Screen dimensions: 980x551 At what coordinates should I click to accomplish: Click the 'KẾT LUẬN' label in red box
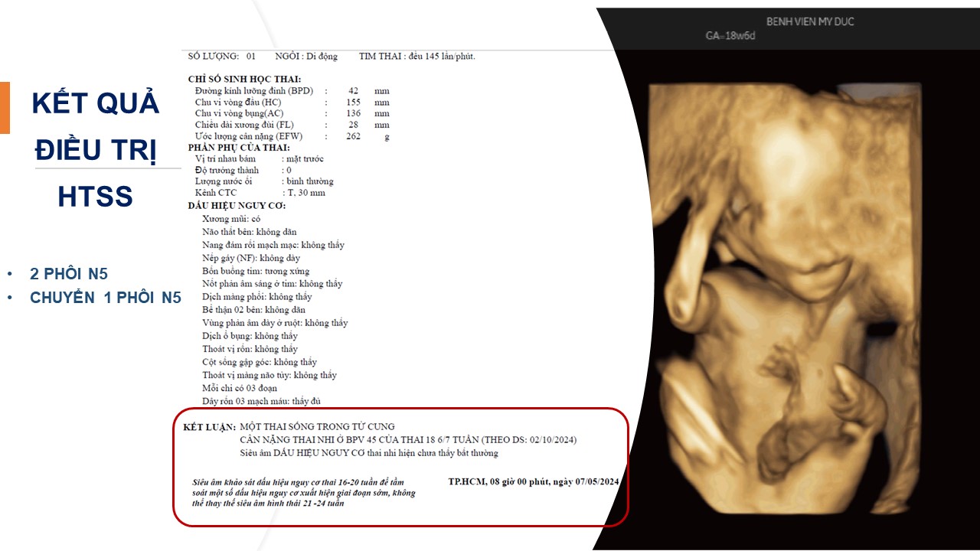(210, 427)
